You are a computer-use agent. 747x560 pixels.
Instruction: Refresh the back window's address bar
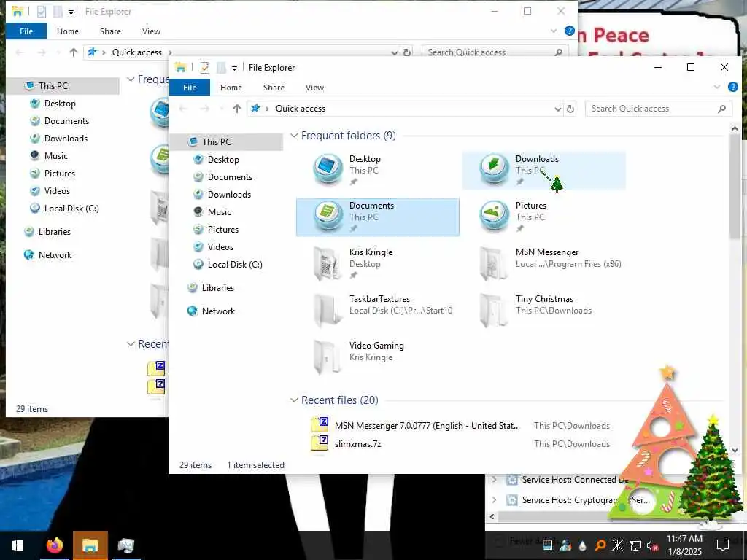pos(407,52)
